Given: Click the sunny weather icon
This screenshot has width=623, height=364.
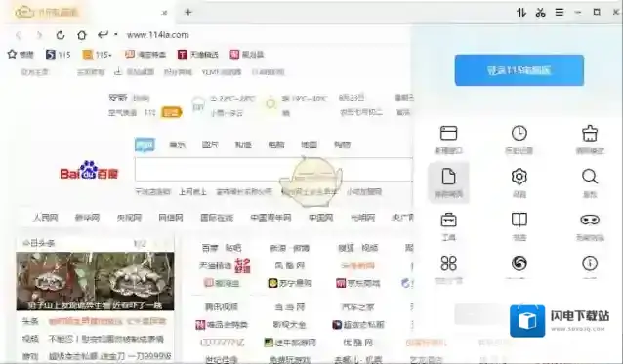Looking at the screenshot, I should (x=270, y=103).
